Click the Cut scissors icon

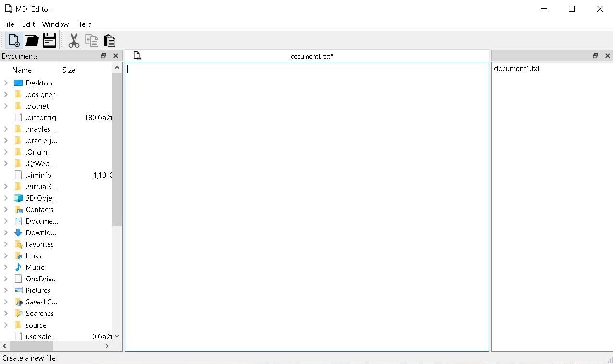(74, 40)
